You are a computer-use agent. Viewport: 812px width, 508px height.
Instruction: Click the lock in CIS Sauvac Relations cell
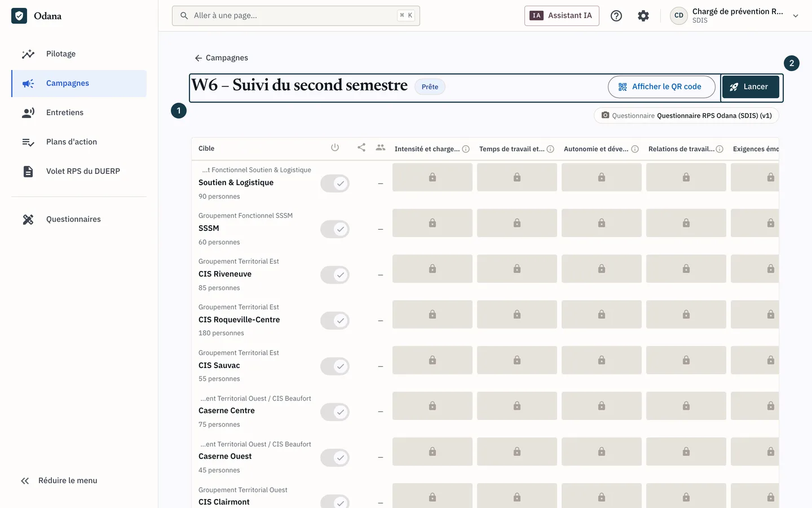click(686, 360)
